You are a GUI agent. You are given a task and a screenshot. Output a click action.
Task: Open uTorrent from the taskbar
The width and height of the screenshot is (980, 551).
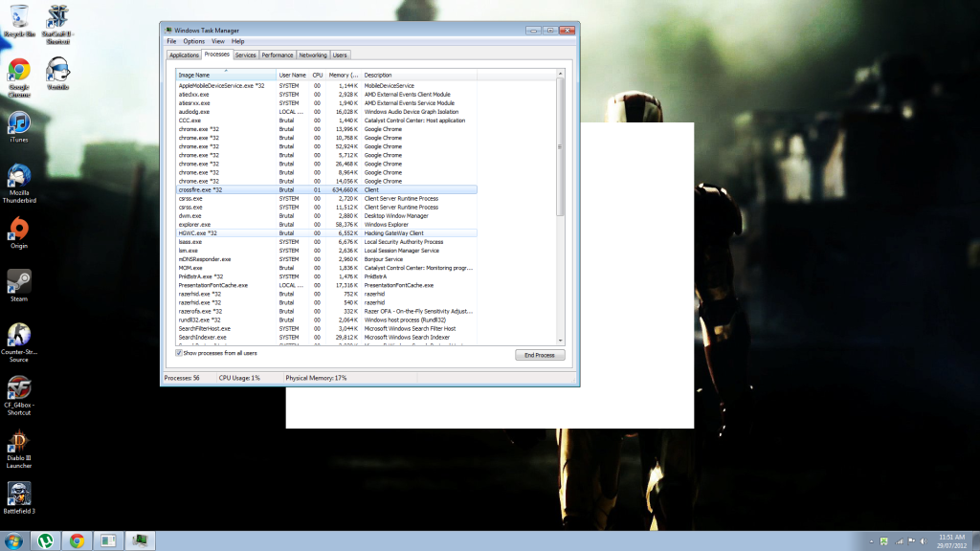[x=45, y=540]
